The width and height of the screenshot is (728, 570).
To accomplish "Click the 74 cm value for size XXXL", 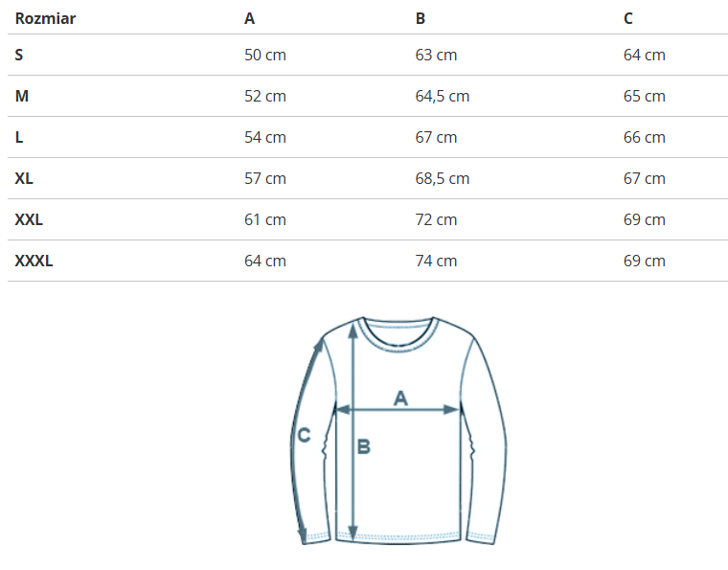I will coord(436,261).
